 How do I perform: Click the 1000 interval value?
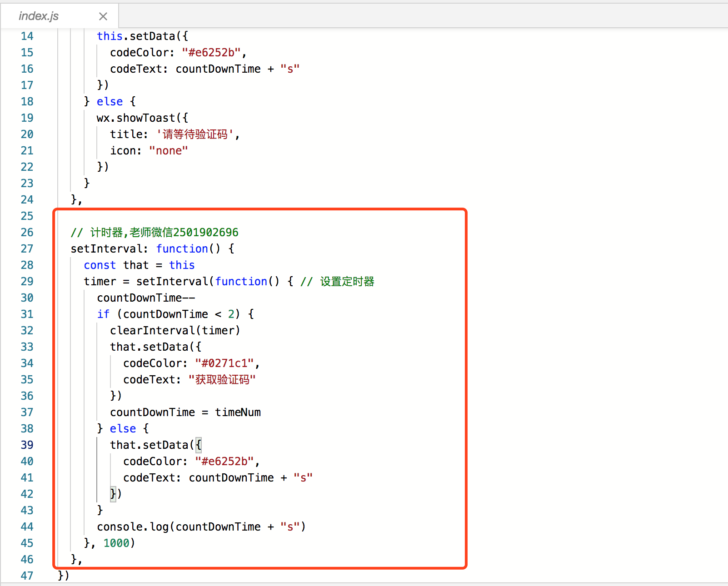(116, 543)
